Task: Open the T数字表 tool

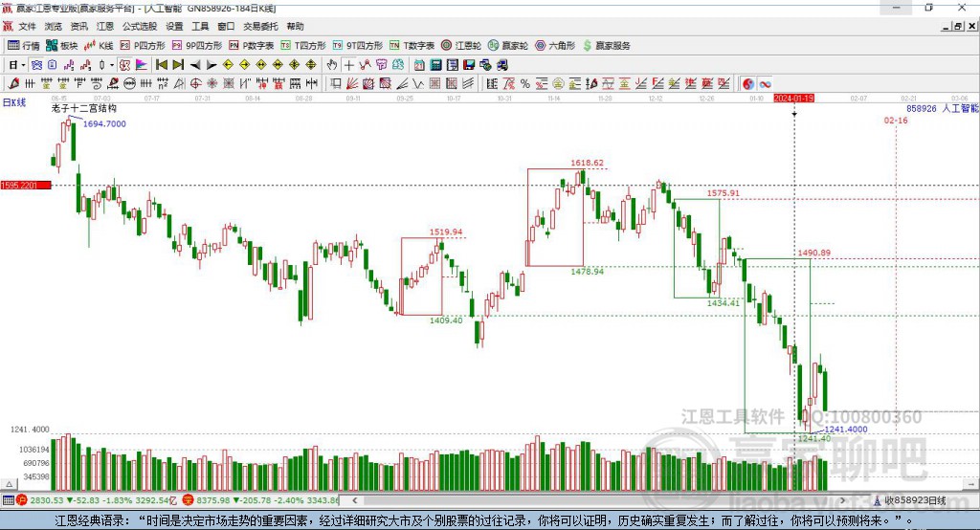Action: pyautogui.click(x=412, y=46)
